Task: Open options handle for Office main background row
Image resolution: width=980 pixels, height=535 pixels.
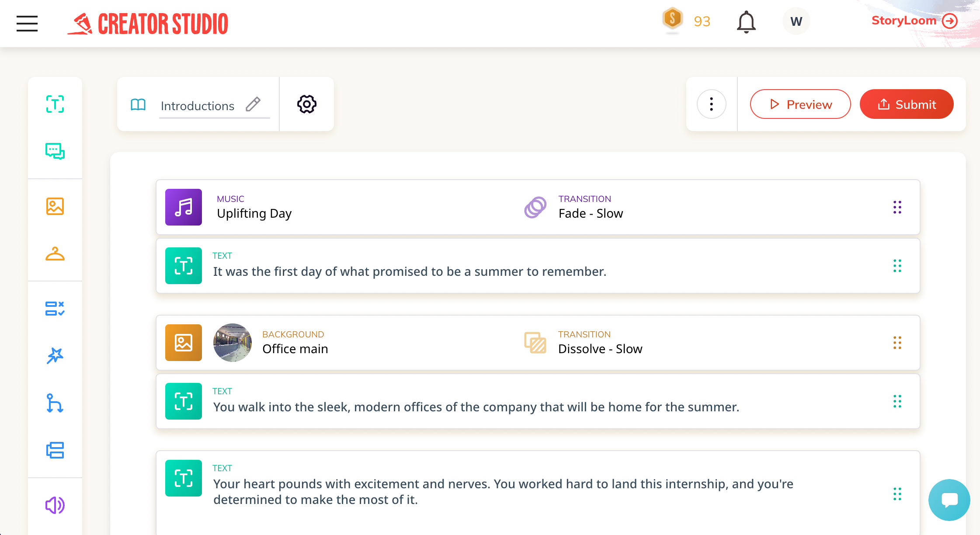Action: pyautogui.click(x=897, y=343)
